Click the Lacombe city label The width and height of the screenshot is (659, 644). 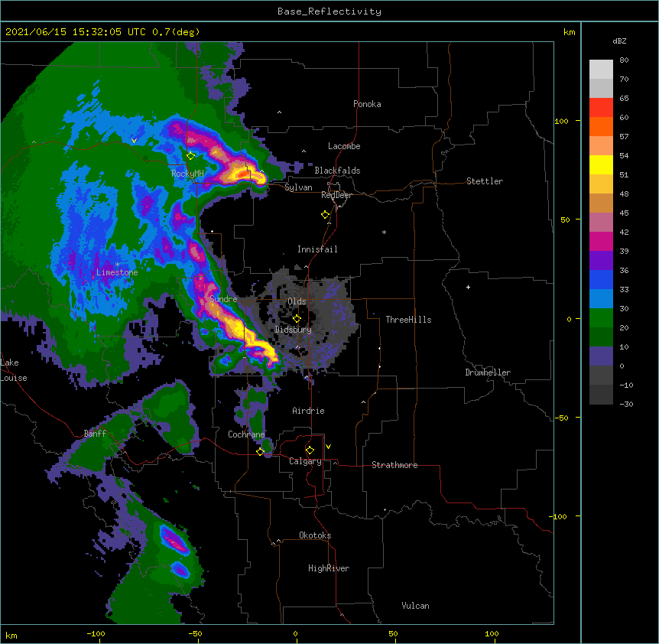click(x=344, y=146)
